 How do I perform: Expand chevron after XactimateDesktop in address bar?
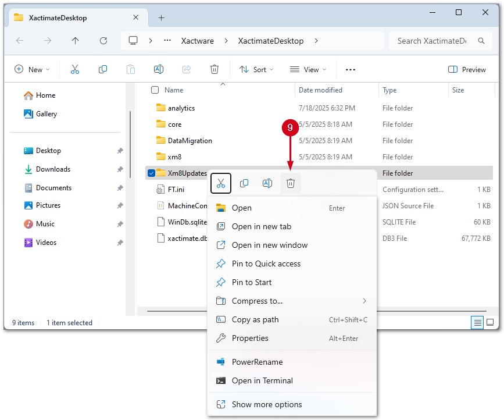[316, 41]
